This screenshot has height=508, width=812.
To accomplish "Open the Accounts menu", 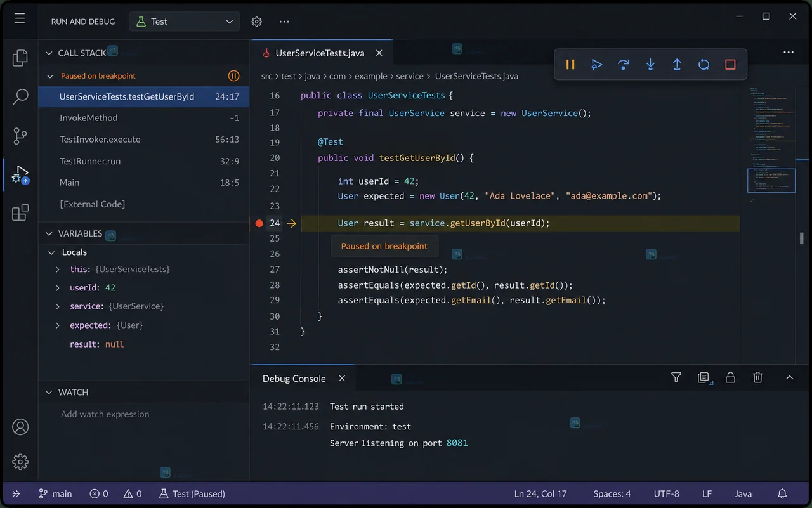I will coord(20,427).
